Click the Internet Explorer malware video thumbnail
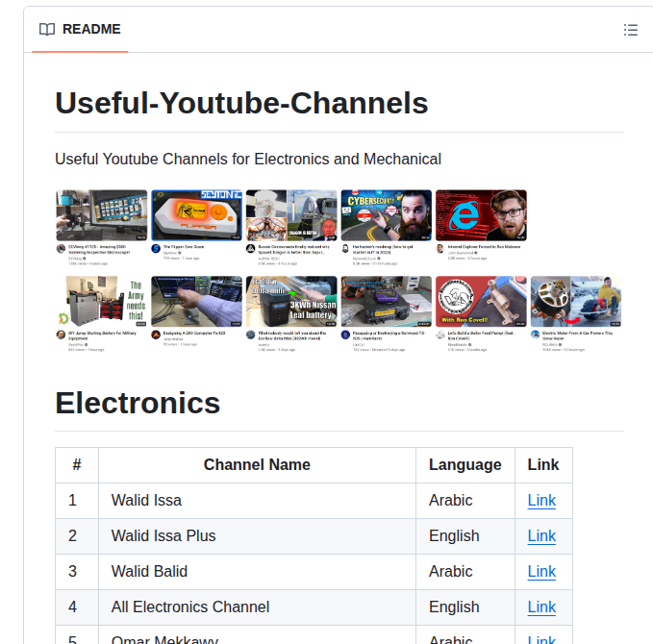This screenshot has width=653, height=644. click(482, 215)
